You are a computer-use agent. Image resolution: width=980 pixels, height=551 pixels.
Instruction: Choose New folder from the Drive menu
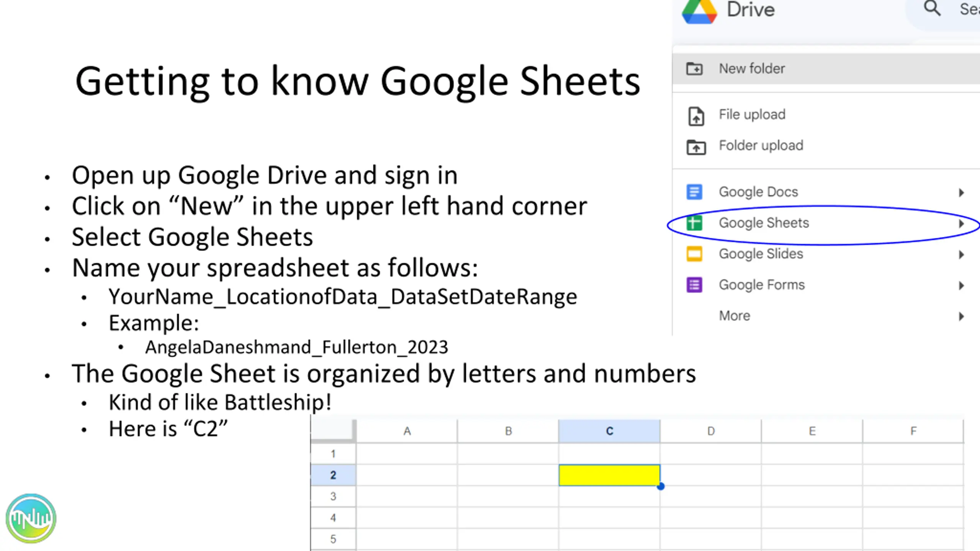[x=826, y=69]
